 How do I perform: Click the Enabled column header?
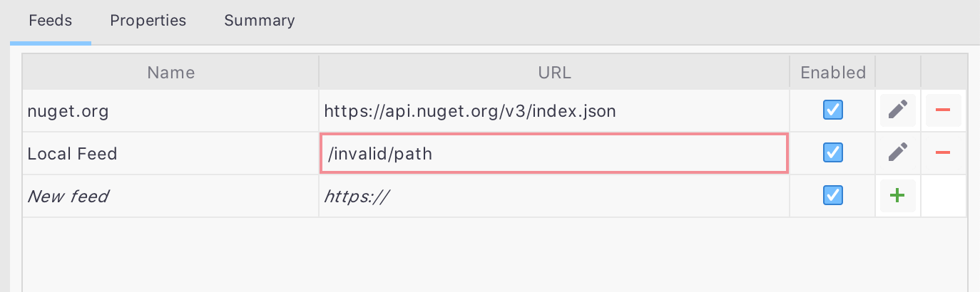pos(833,72)
